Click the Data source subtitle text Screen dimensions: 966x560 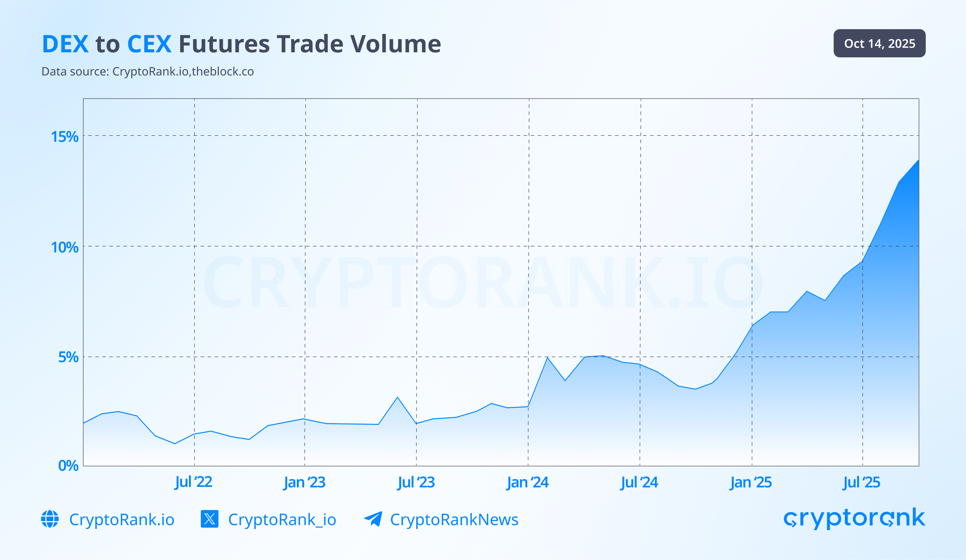(x=148, y=72)
